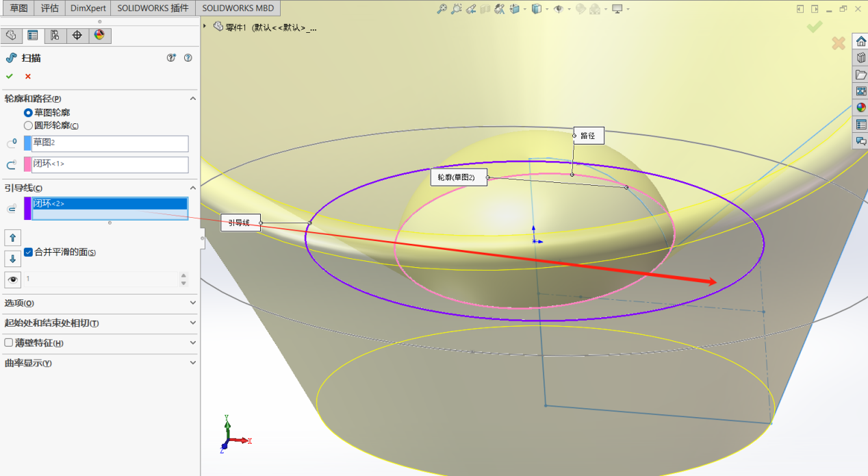Screen dimensions: 868x476
Task: Click the 零件1 part name in flyout tree
Action: [x=237, y=27]
